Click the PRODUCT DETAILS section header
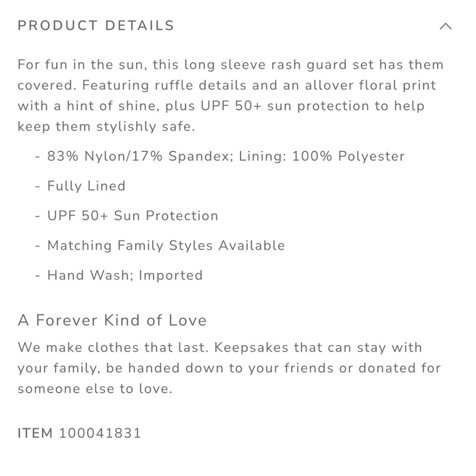 [x=96, y=26]
